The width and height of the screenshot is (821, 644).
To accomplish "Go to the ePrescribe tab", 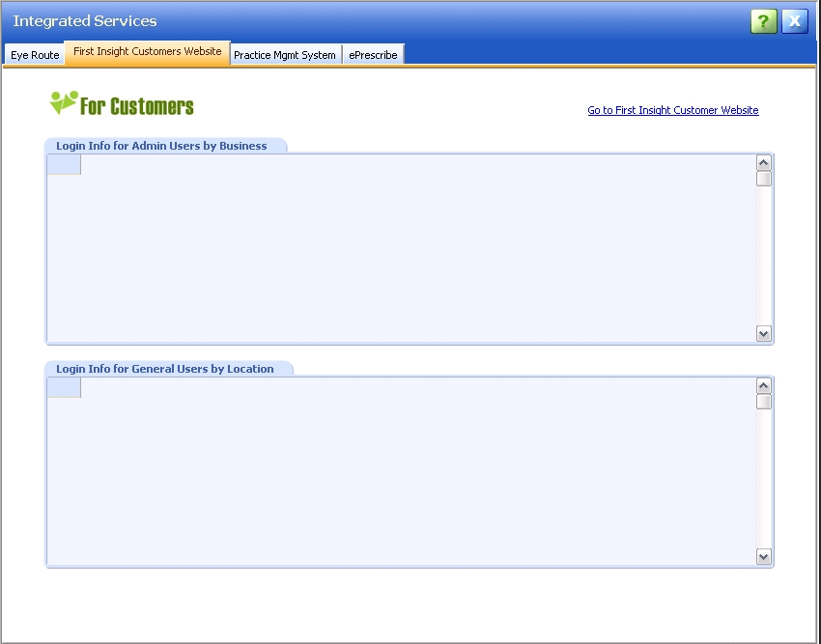I will 373,55.
